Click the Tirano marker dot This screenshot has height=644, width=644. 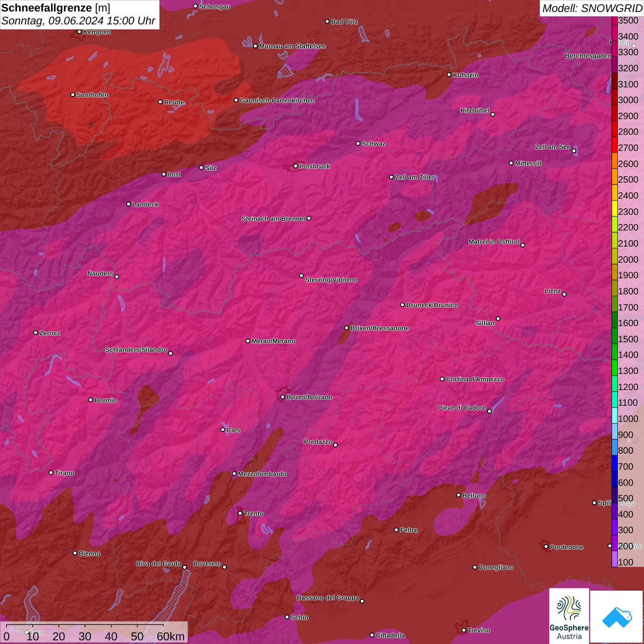[51, 473]
